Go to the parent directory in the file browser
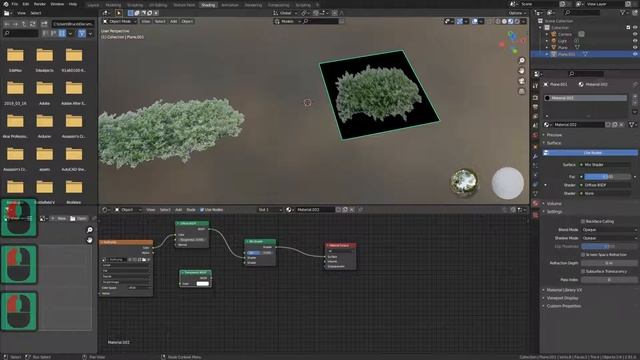The height and width of the screenshot is (360, 640). tap(24, 24)
